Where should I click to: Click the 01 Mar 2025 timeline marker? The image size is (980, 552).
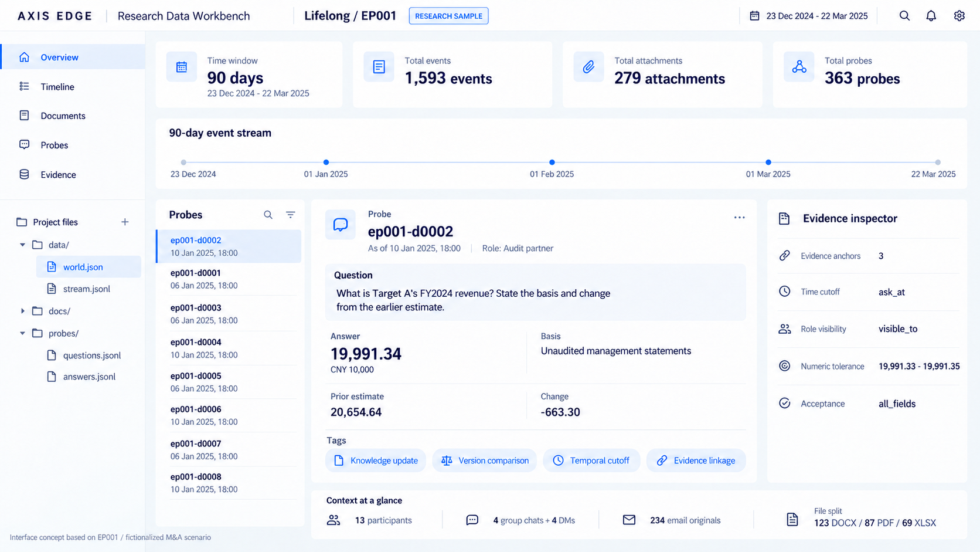pyautogui.click(x=768, y=162)
